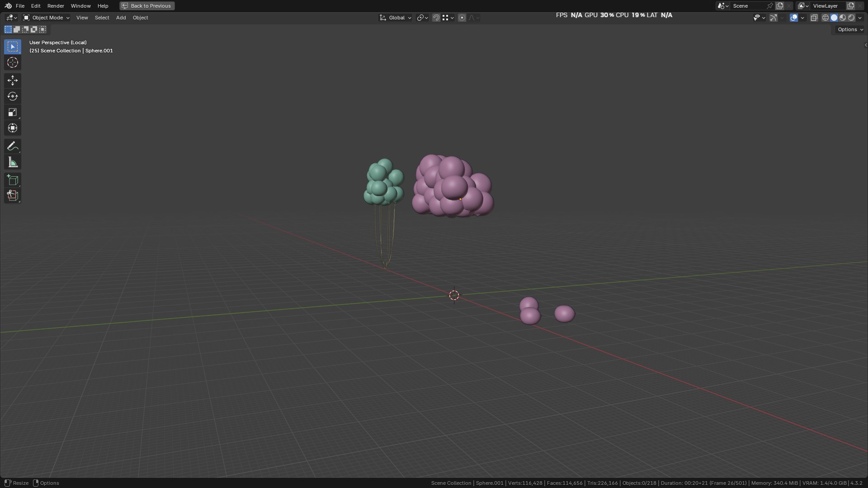Viewport: 868px width, 488px height.
Task: Click the large pink sphere cluster
Action: click(453, 186)
